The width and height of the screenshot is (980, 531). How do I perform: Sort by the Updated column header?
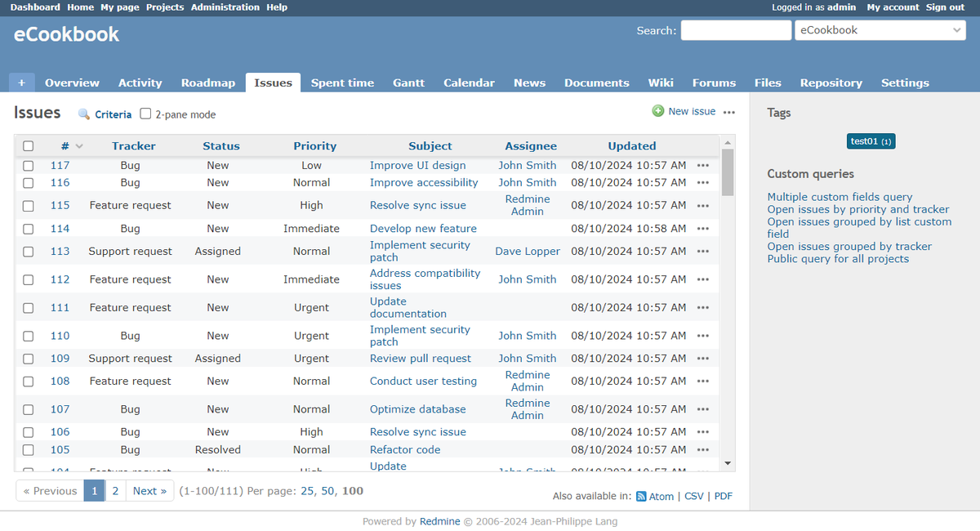[x=632, y=146]
